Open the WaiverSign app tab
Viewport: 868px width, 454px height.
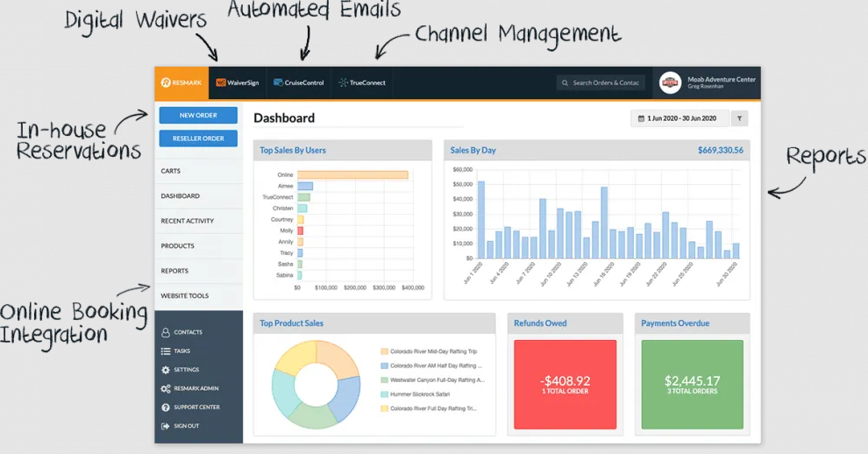click(238, 82)
